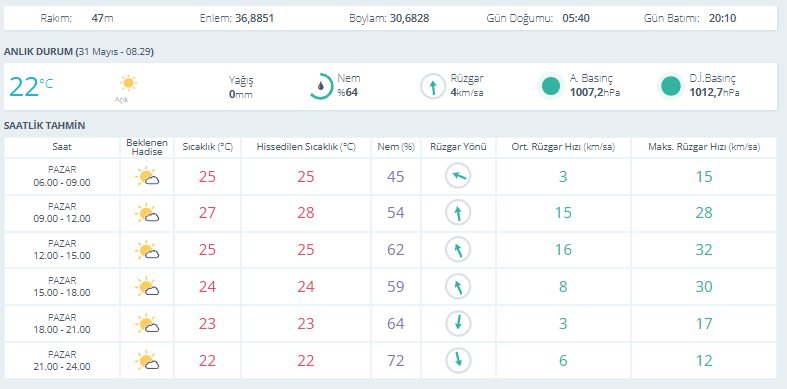Image resolution: width=787 pixels, height=389 pixels.
Task: Click the Gün Doğumu 05:40 time
Action: [576, 19]
